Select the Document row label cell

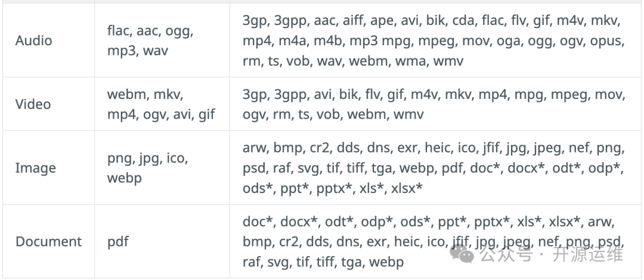pos(48,241)
